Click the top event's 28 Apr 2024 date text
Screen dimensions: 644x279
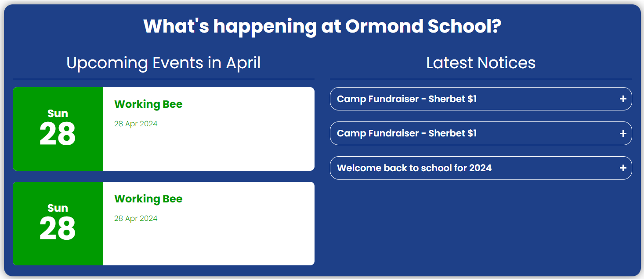(136, 124)
